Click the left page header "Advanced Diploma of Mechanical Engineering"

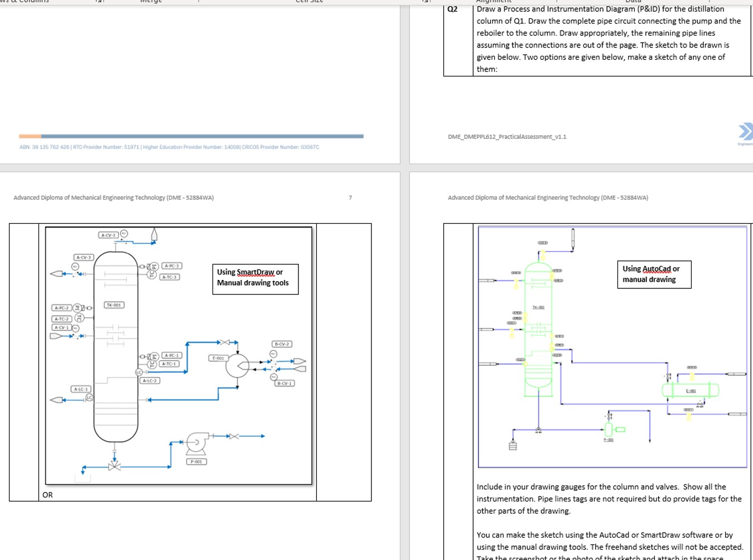point(114,197)
